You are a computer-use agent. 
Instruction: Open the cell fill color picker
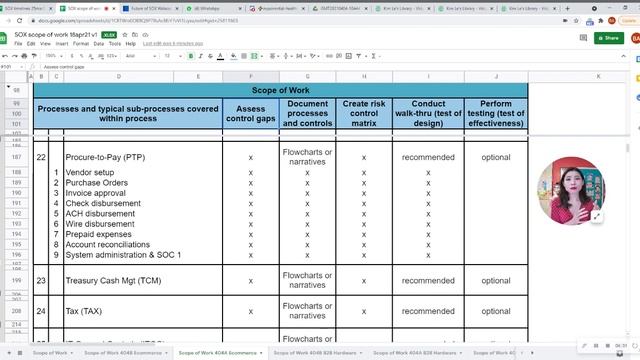pyautogui.click(x=233, y=56)
